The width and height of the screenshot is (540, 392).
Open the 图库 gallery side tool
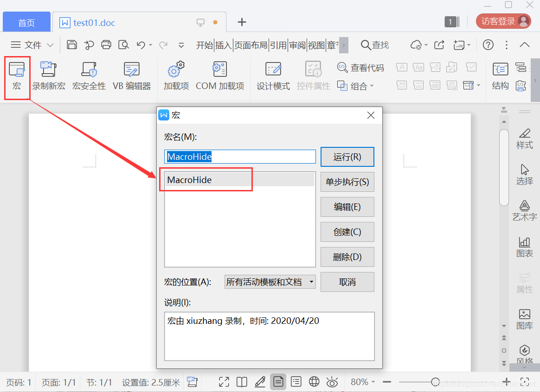click(x=525, y=319)
